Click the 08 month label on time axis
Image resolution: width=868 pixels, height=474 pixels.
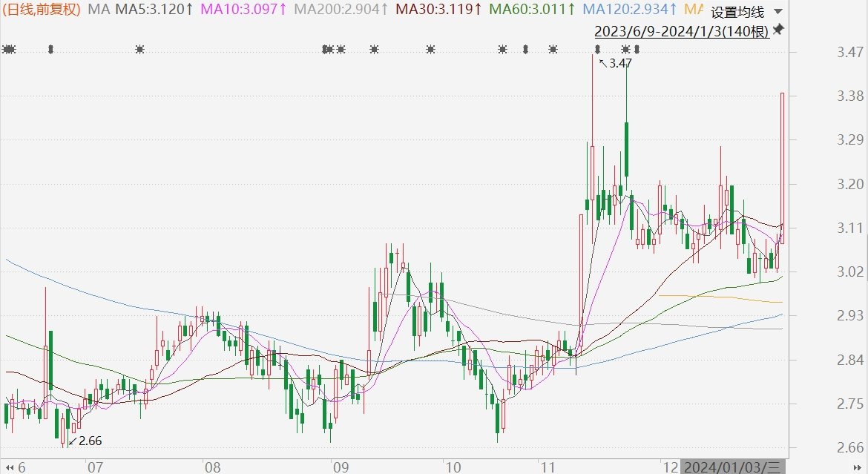coord(212,467)
